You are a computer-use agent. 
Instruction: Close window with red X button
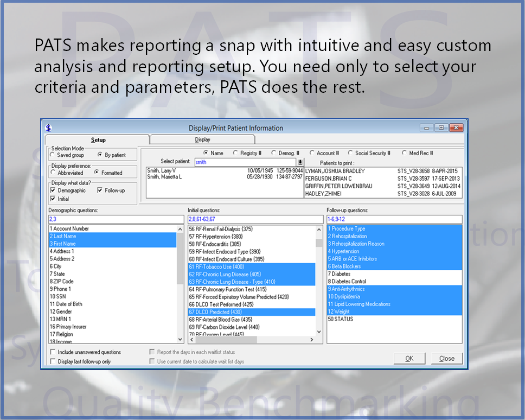tap(456, 128)
